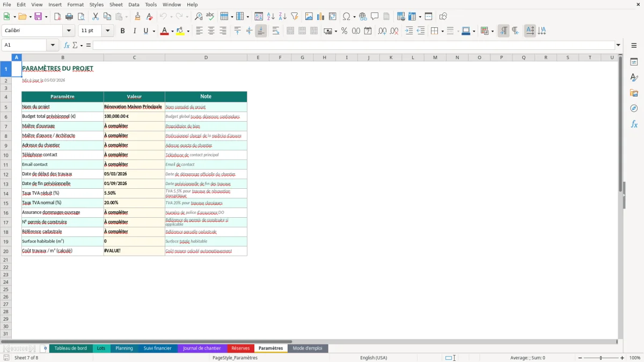The width and height of the screenshot is (644, 362).
Task: Insert a hyperlink
Action: 363,17
